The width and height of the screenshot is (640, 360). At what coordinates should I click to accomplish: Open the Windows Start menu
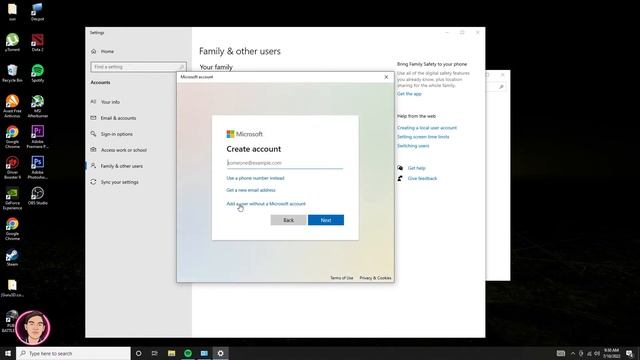coord(8,353)
